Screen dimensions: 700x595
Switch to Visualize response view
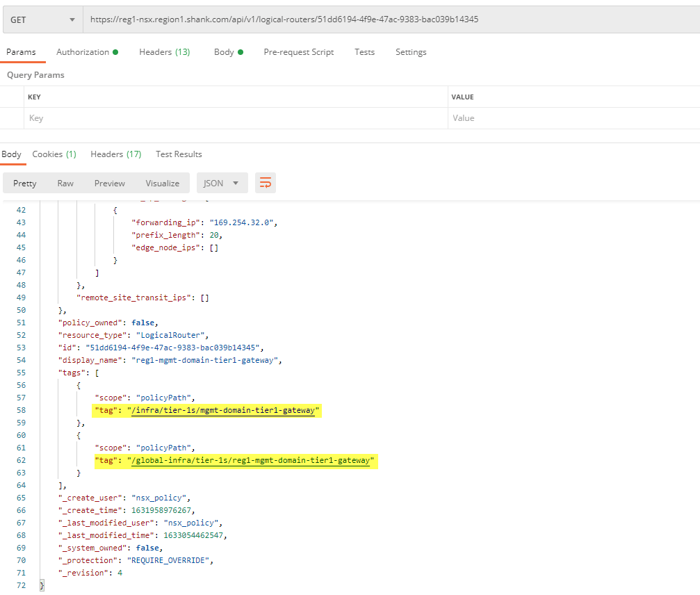tap(162, 184)
